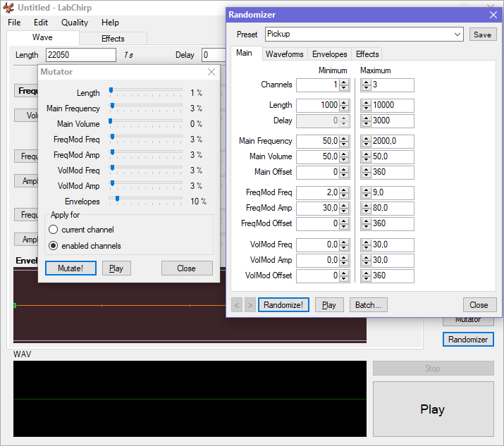Click the VolMod Freq maximum spinner
504x446 pixels.
click(366, 244)
